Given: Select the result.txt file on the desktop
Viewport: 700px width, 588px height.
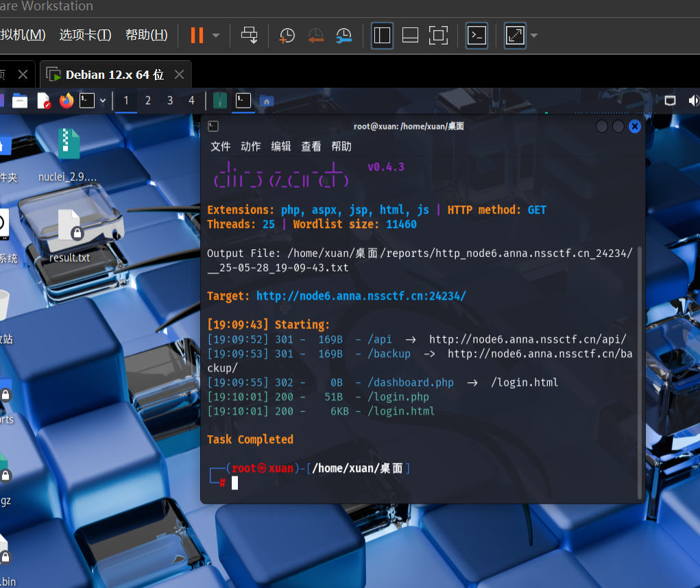Looking at the screenshot, I should pyautogui.click(x=69, y=236).
